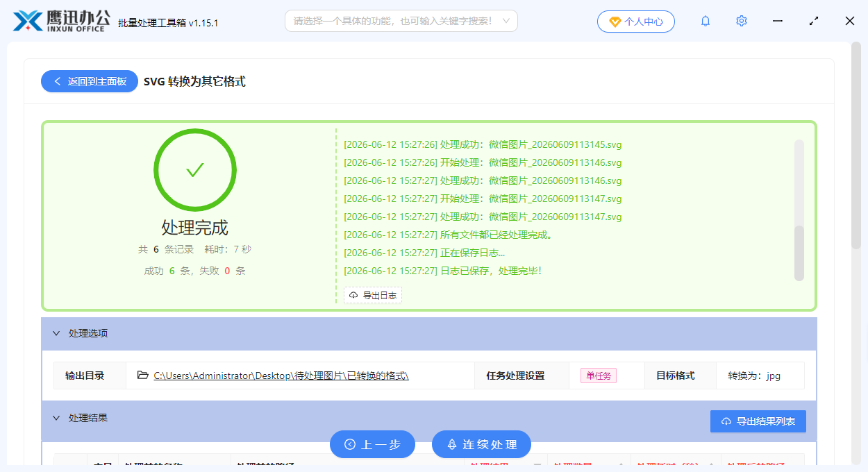Click the SVG 转换为其它格式 page title
868x472 pixels.
194,81
